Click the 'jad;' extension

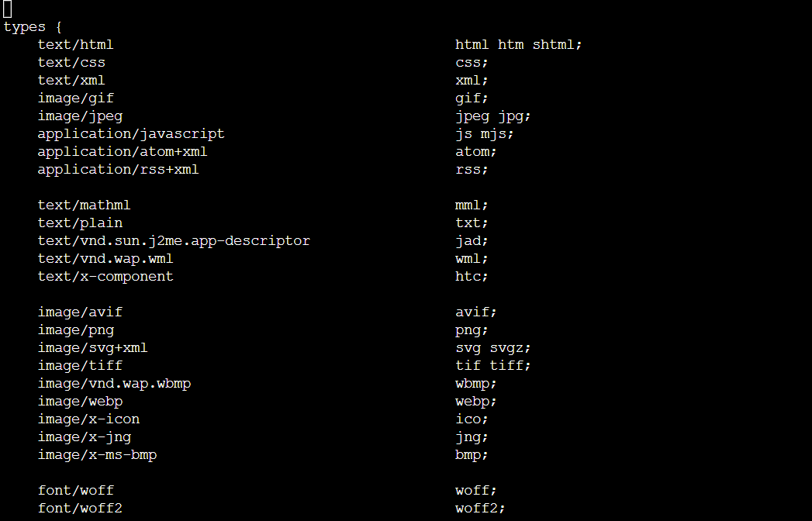pyautogui.click(x=472, y=241)
